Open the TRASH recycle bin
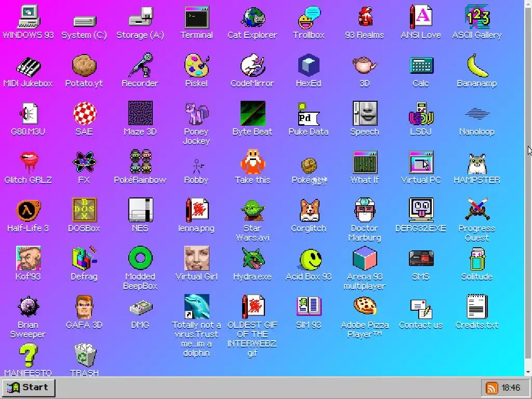The height and width of the screenshot is (399, 532). point(85,355)
